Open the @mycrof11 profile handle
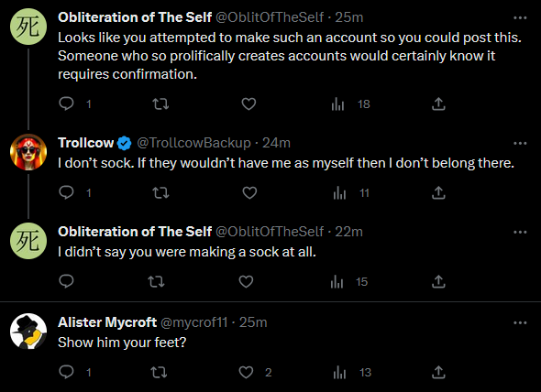This screenshot has width=541, height=392. click(x=194, y=322)
